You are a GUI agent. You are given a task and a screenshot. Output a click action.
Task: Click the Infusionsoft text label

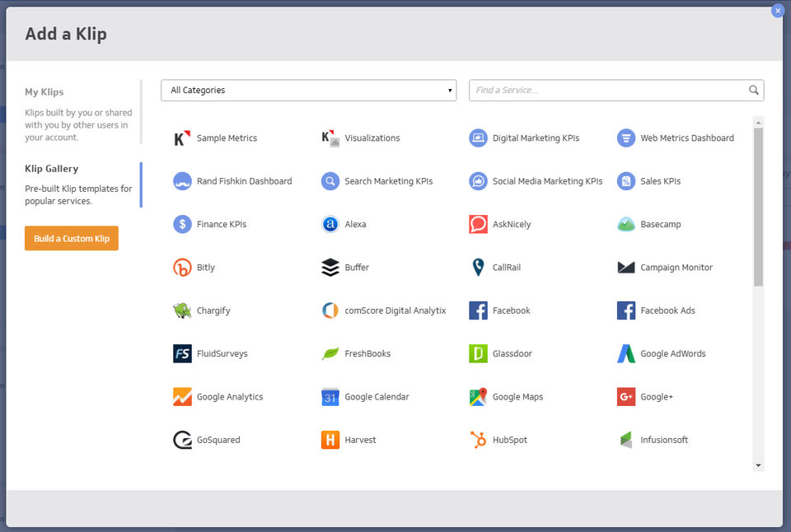[x=664, y=440]
